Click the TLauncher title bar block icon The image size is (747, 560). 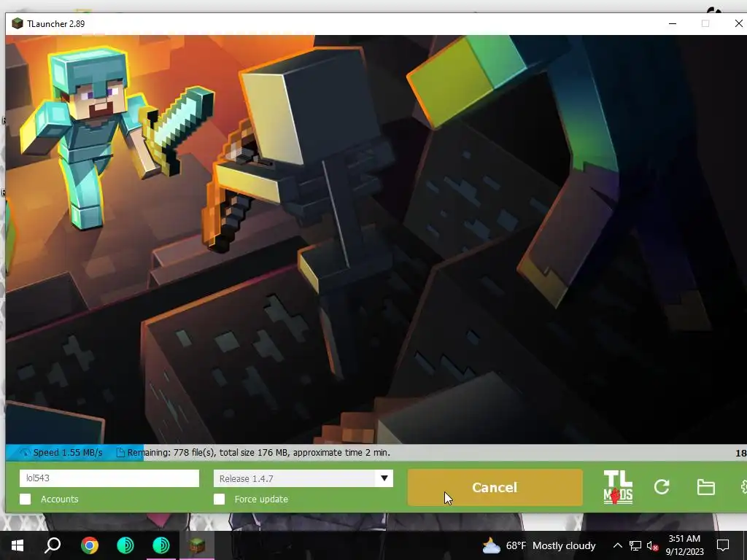[x=18, y=23]
